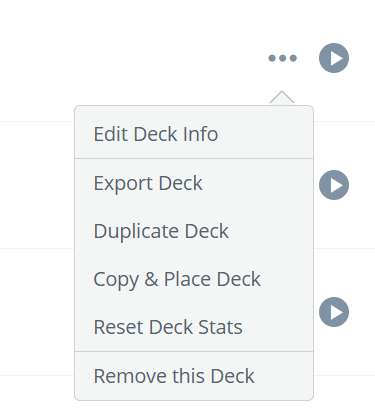Click the play icon level with Export Deck
375x411 pixels.
coord(334,185)
